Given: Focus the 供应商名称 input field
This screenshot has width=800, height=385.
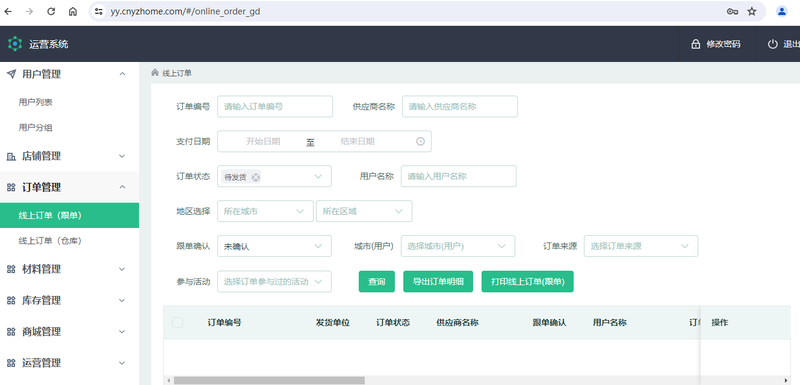Looking at the screenshot, I should [460, 107].
